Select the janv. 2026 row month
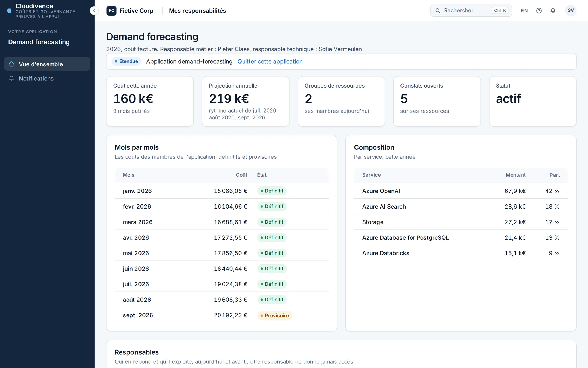This screenshot has width=588, height=368. coord(137,191)
